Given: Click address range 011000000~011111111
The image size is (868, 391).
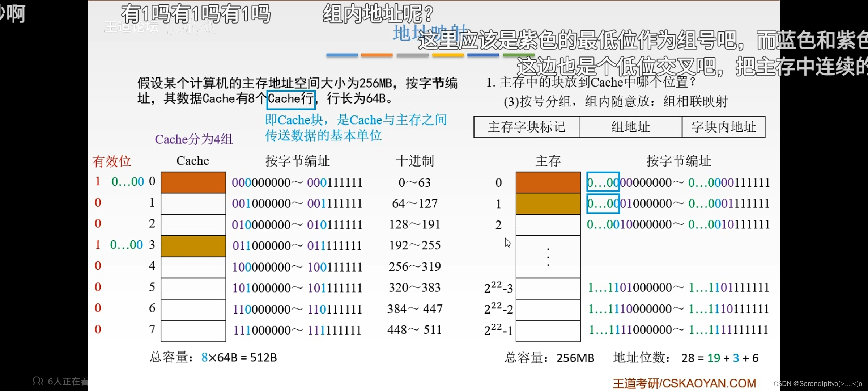Looking at the screenshot, I should pyautogui.click(x=297, y=246).
